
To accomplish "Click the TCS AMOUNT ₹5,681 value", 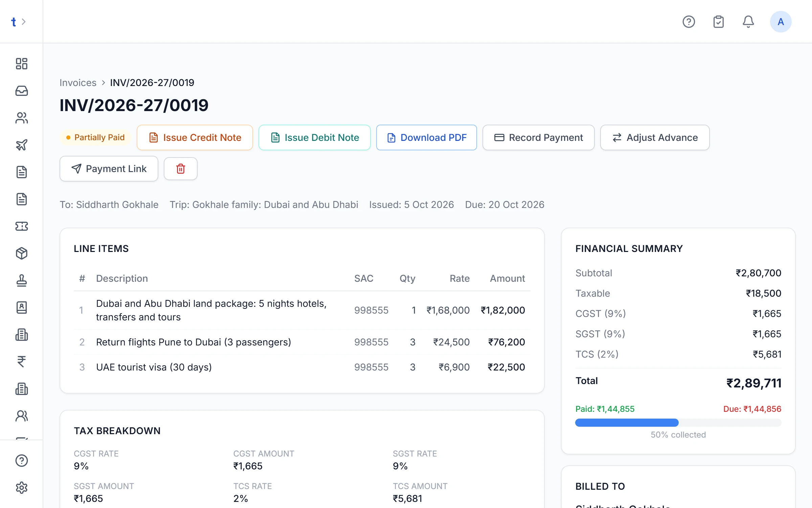I will [x=407, y=499].
